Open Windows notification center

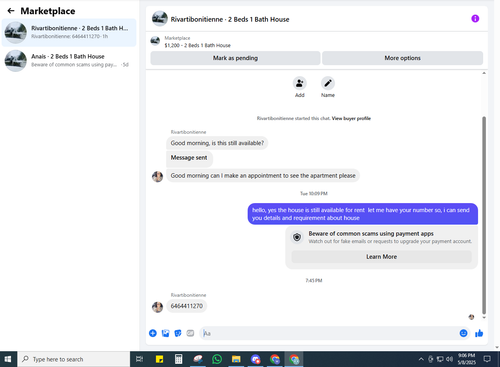[487, 359]
